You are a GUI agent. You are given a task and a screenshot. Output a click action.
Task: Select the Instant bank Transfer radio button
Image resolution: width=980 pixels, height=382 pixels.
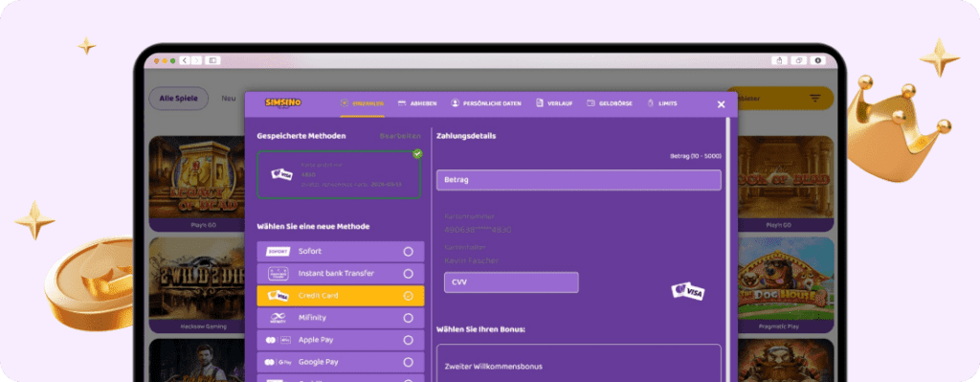point(408,274)
